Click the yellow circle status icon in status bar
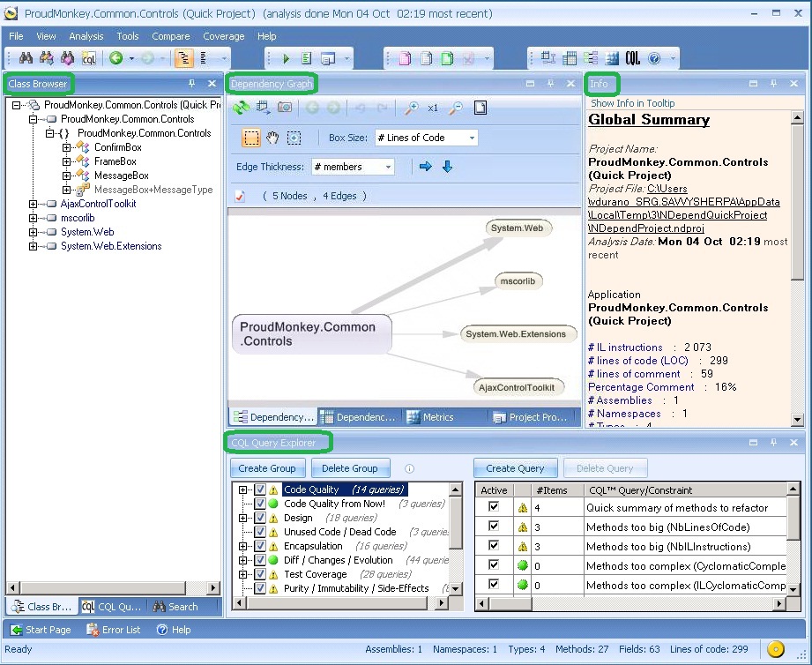The height and width of the screenshot is (665, 812). tap(776, 648)
